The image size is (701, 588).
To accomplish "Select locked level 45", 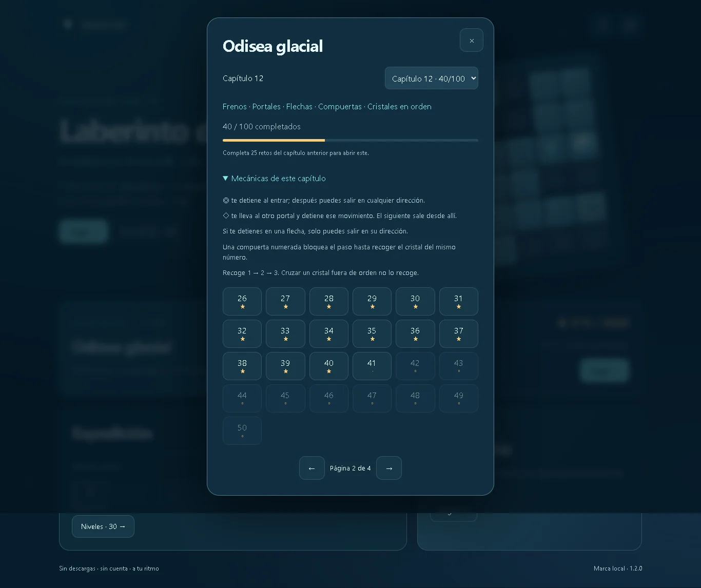I will tap(285, 399).
